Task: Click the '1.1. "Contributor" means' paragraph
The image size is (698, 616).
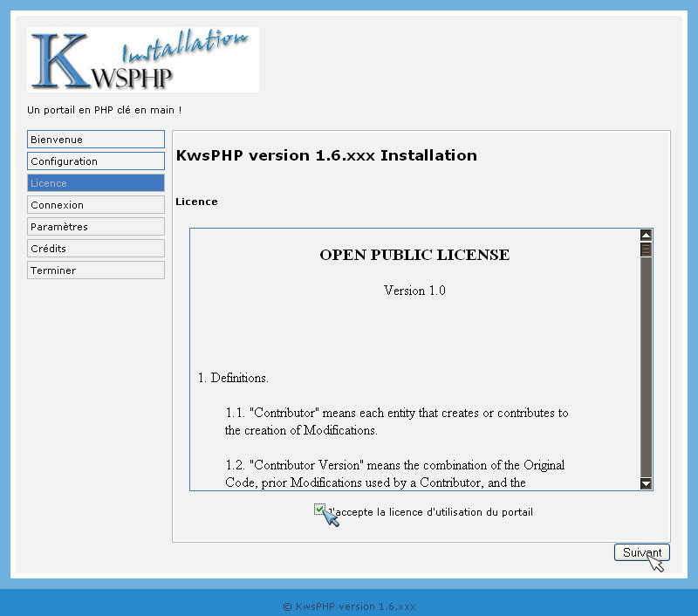Action: pyautogui.click(x=397, y=421)
